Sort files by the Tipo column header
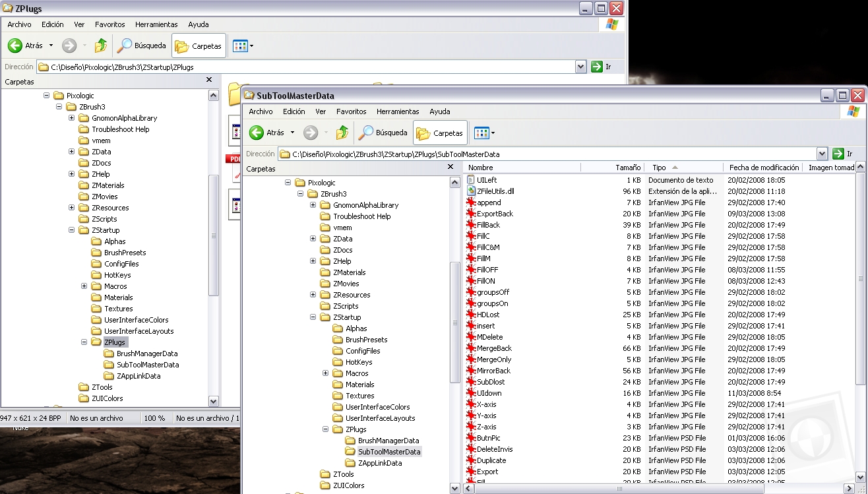The width and height of the screenshot is (868, 494). [x=683, y=168]
